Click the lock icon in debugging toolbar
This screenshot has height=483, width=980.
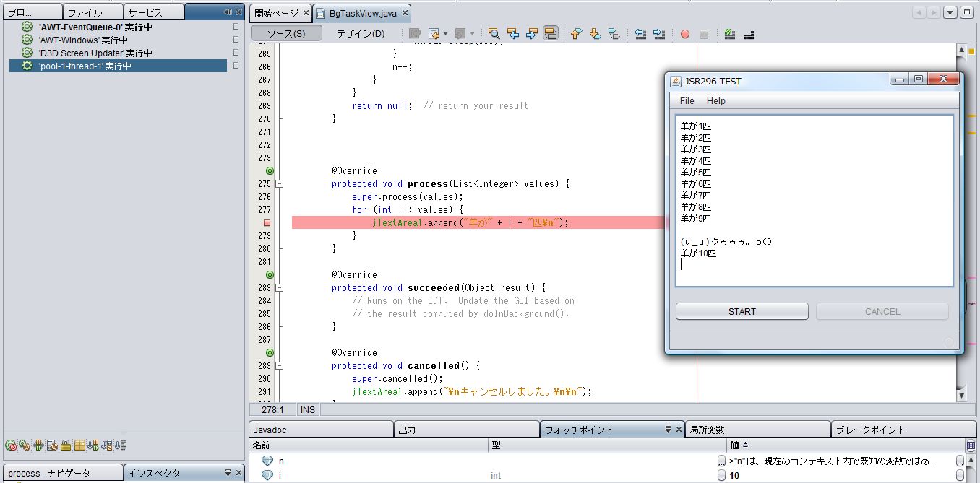click(66, 445)
